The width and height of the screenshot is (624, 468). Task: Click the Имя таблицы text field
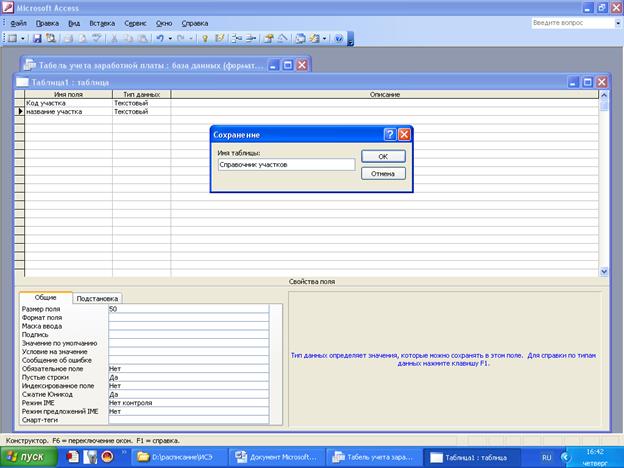point(285,164)
